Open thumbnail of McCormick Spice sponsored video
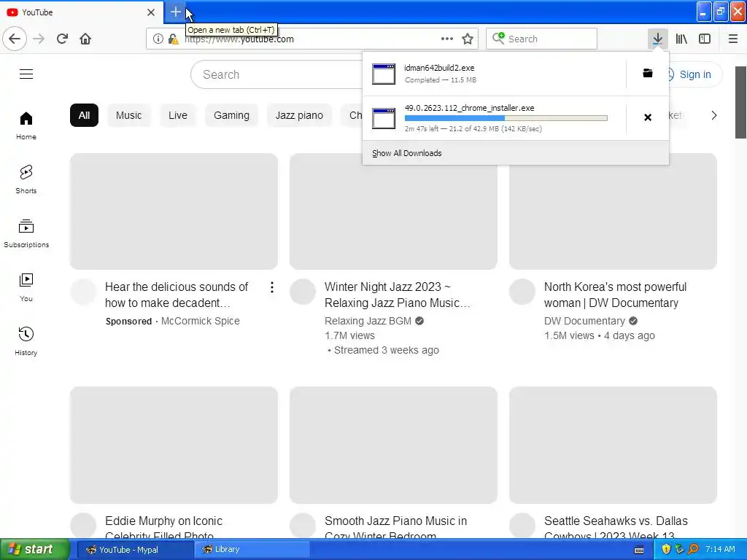 174,211
